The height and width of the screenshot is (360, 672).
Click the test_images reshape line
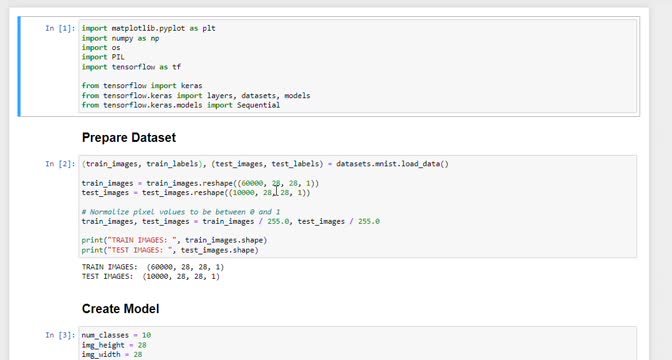(196, 192)
